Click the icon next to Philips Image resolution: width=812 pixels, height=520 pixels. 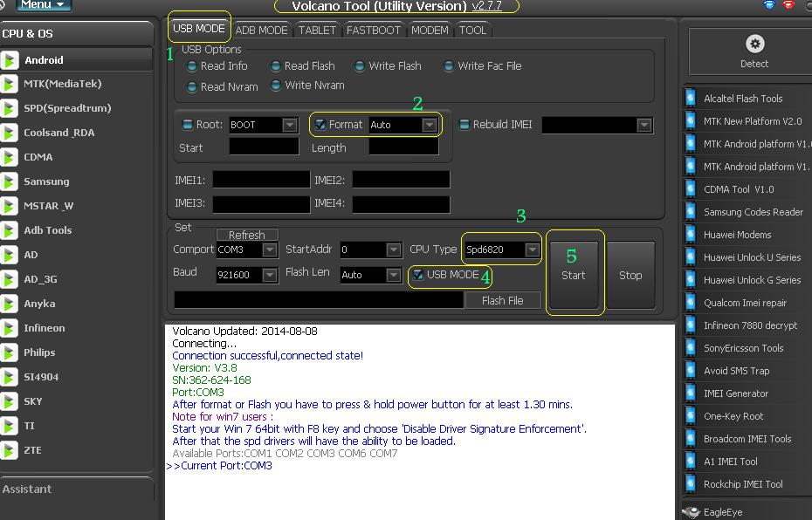[10, 352]
